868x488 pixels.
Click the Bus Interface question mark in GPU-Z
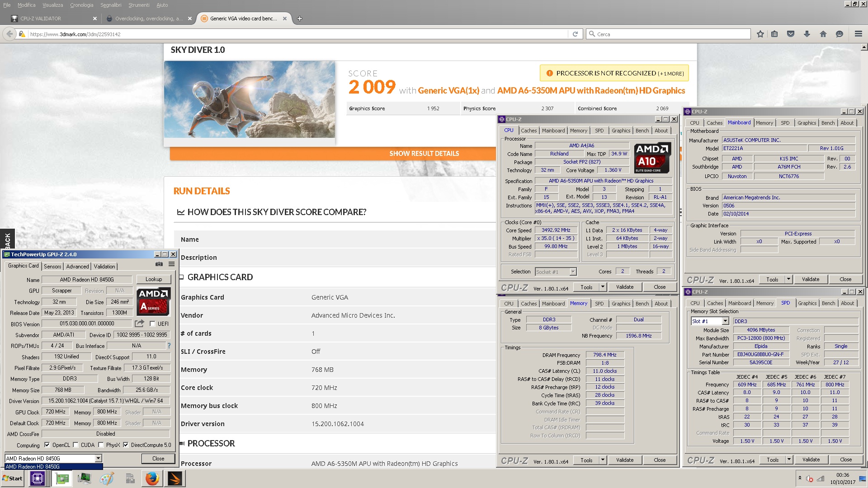point(169,346)
